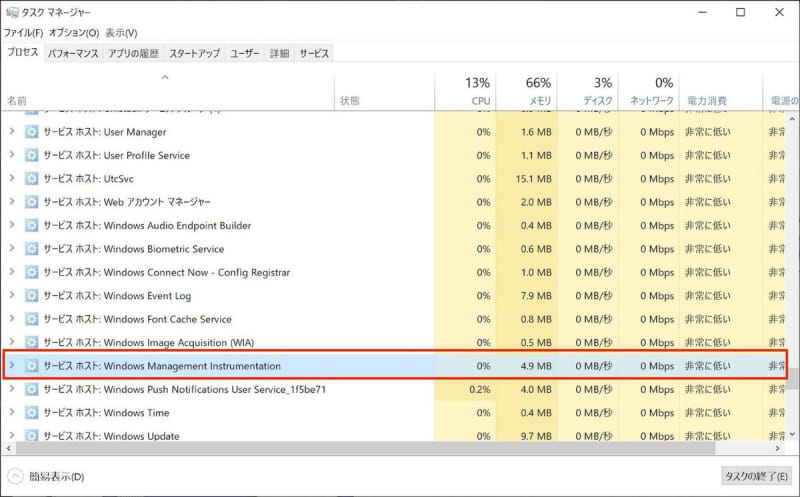Sort by the 状態 column header

pyautogui.click(x=385, y=92)
